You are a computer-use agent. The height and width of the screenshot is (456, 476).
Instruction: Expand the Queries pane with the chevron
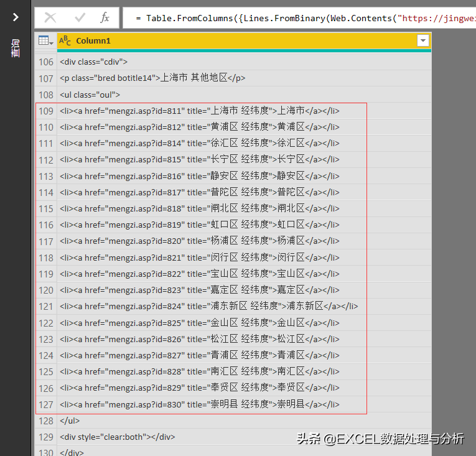16,17
